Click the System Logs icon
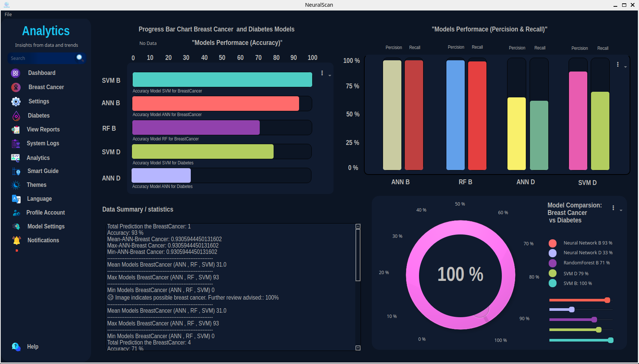This screenshot has width=639, height=364. point(16,144)
